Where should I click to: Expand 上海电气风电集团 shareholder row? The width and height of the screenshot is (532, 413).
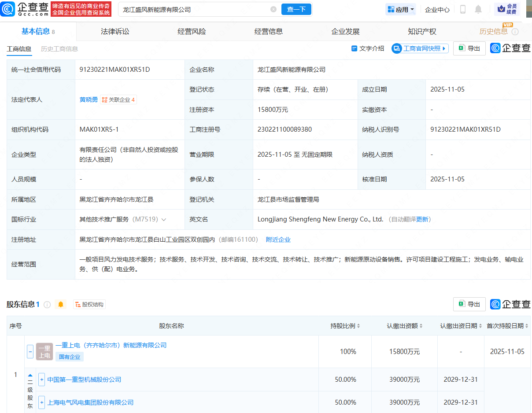pyautogui.click(x=42, y=402)
